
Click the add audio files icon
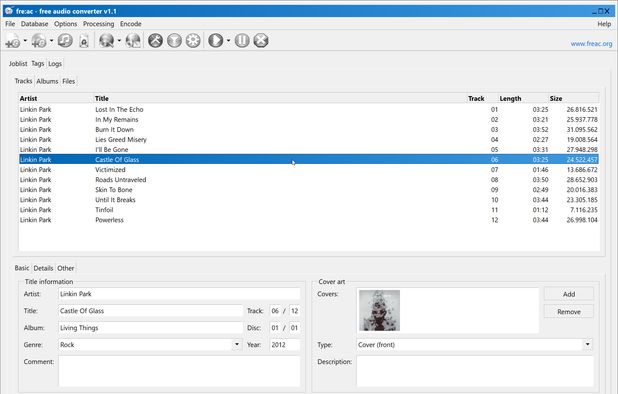pyautogui.click(x=13, y=41)
